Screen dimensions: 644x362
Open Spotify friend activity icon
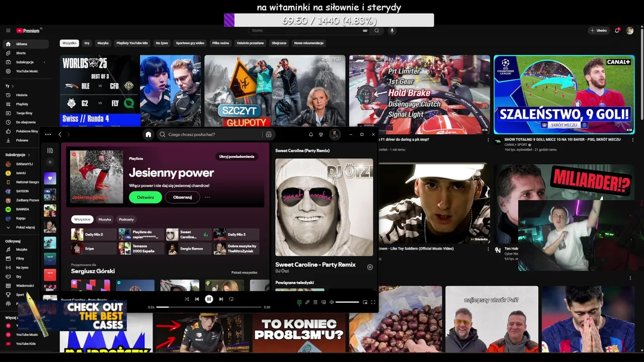point(321,134)
